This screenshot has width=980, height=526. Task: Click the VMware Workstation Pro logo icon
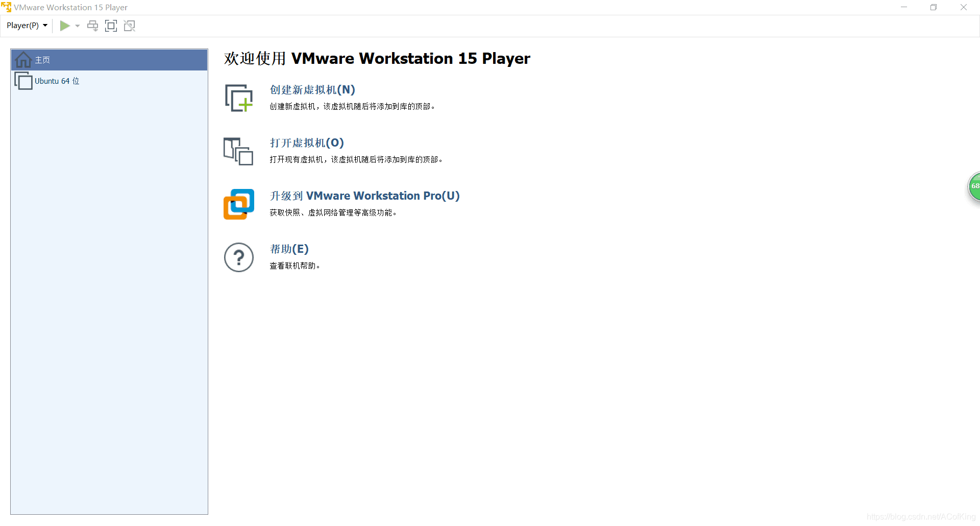click(x=238, y=204)
